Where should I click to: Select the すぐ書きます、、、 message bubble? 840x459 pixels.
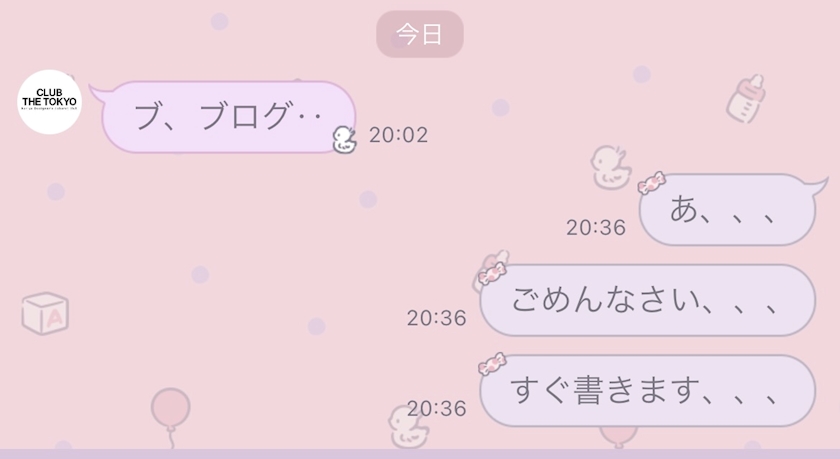[648, 390]
